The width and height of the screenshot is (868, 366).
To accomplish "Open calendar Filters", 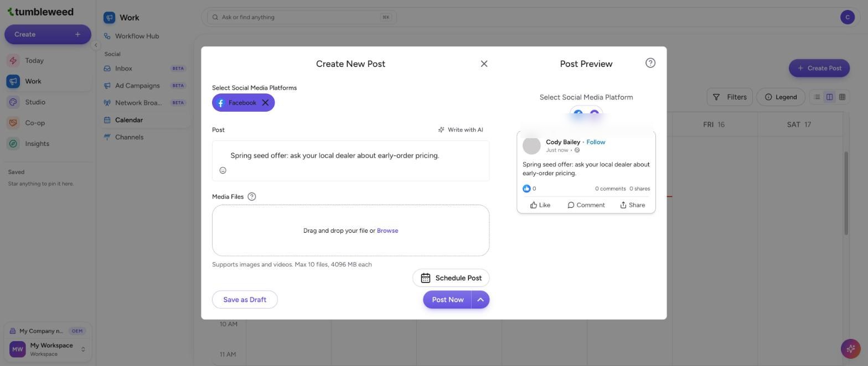I will pyautogui.click(x=730, y=97).
